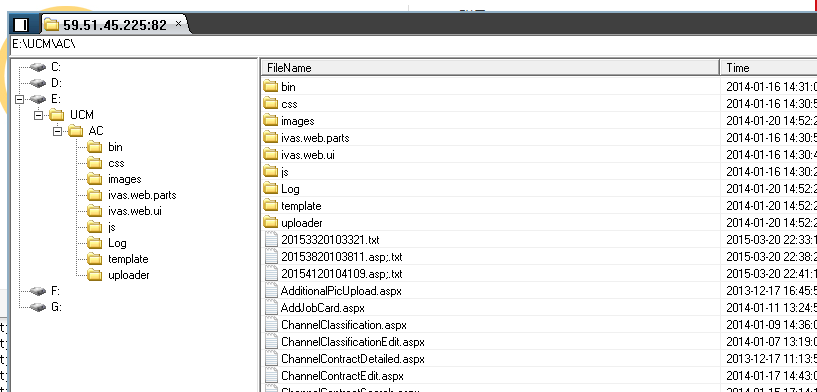This screenshot has height=392, width=817.
Task: Click the AdditionalPicUpload.aspx file icon
Action: click(271, 291)
